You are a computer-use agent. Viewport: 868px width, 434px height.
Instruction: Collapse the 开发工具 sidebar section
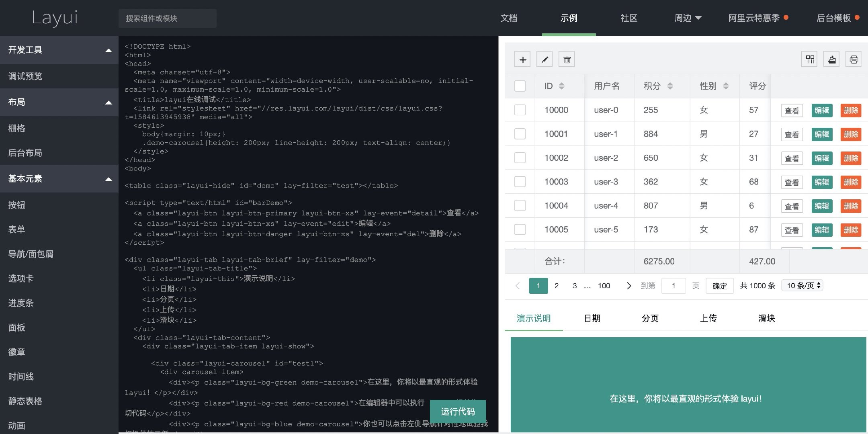[x=59, y=50]
